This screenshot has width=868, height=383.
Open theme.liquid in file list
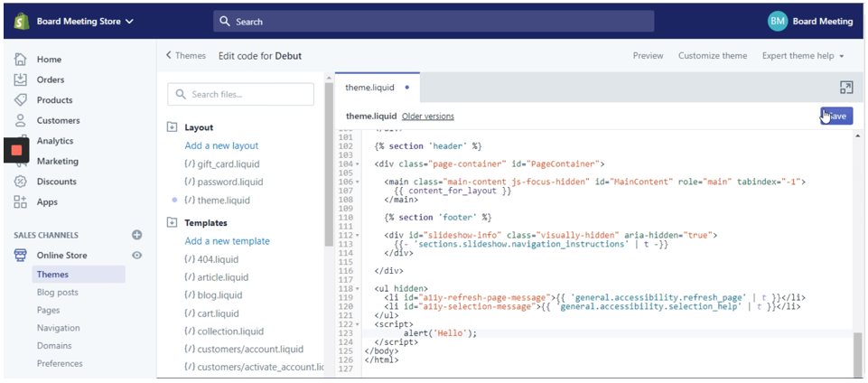[x=217, y=200]
